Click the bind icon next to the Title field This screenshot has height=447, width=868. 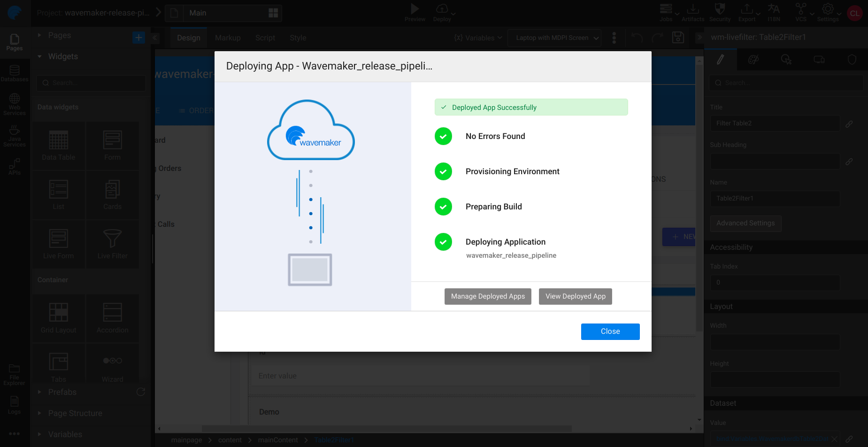849,123
